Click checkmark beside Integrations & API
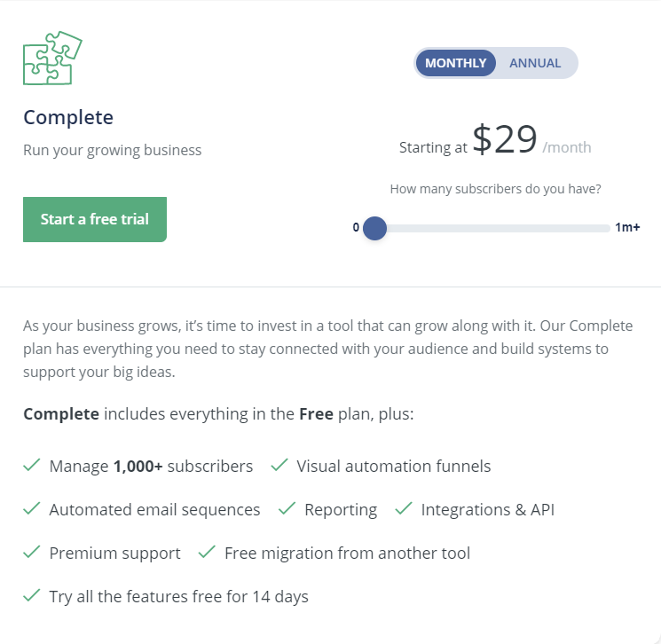 coord(404,508)
